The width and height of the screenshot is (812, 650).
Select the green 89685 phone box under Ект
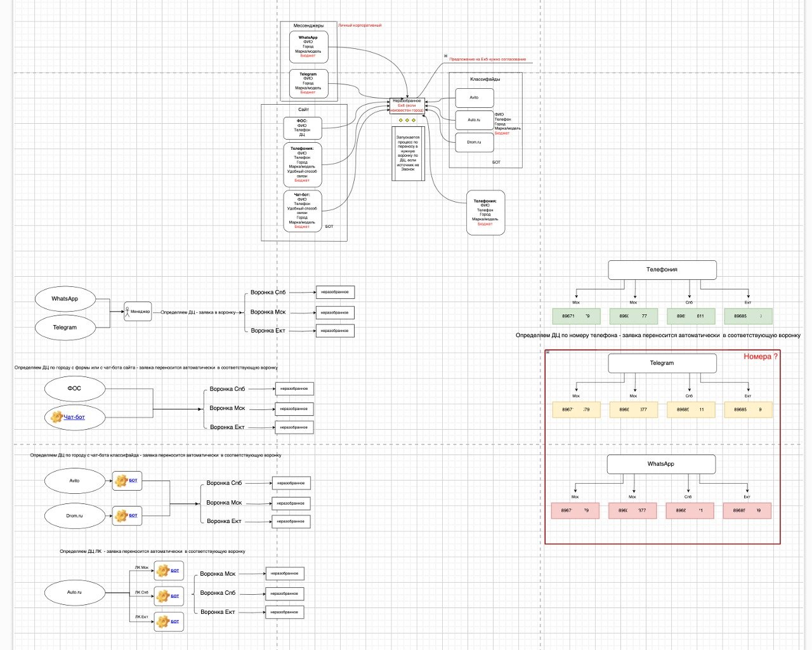[x=749, y=316]
